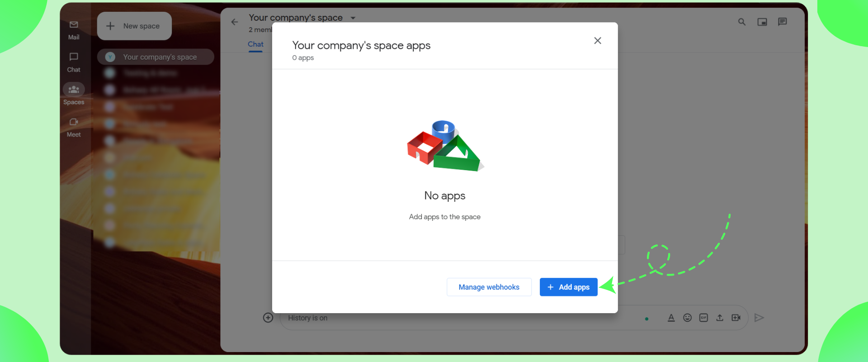Open Mail from the left sidebar
Image resolution: width=868 pixels, height=362 pixels.
74,30
